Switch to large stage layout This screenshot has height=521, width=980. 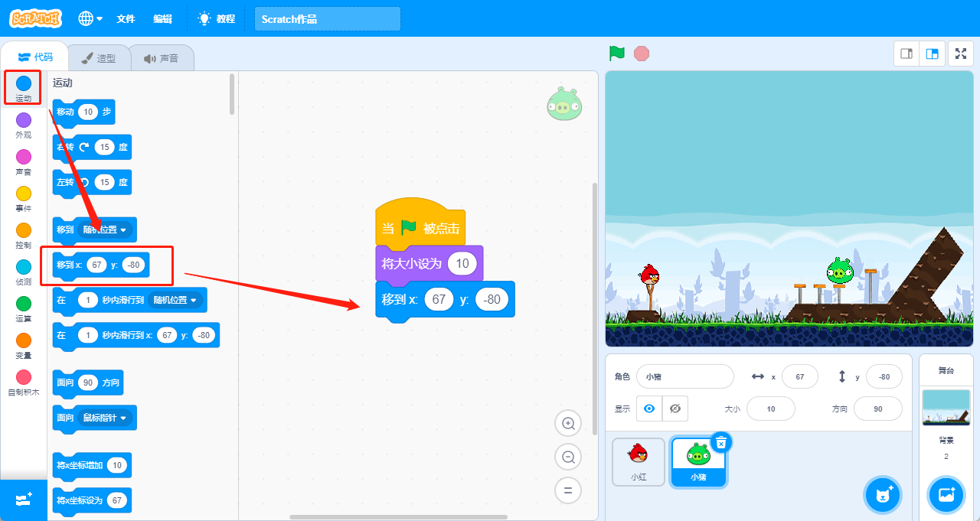click(x=932, y=54)
